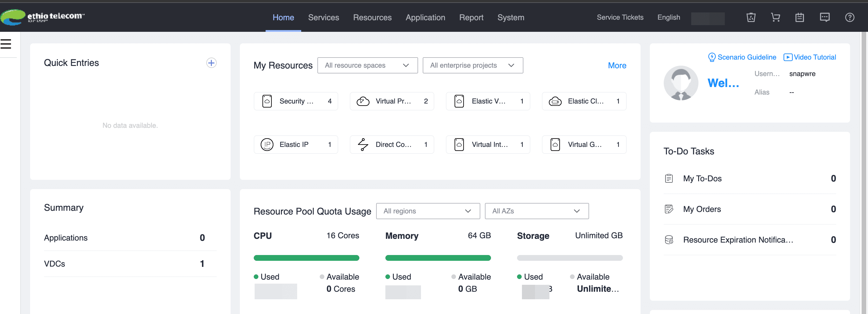This screenshot has height=314, width=868.
Task: Open My Orders row
Action: coord(750,209)
